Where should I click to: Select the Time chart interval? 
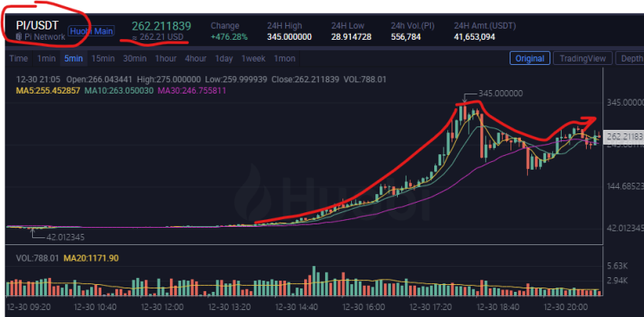point(18,59)
